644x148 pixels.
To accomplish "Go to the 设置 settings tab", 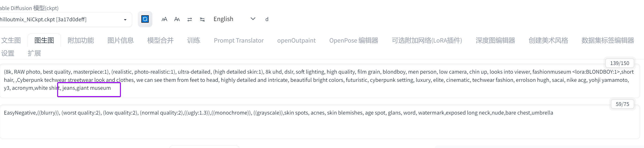I will (8, 53).
